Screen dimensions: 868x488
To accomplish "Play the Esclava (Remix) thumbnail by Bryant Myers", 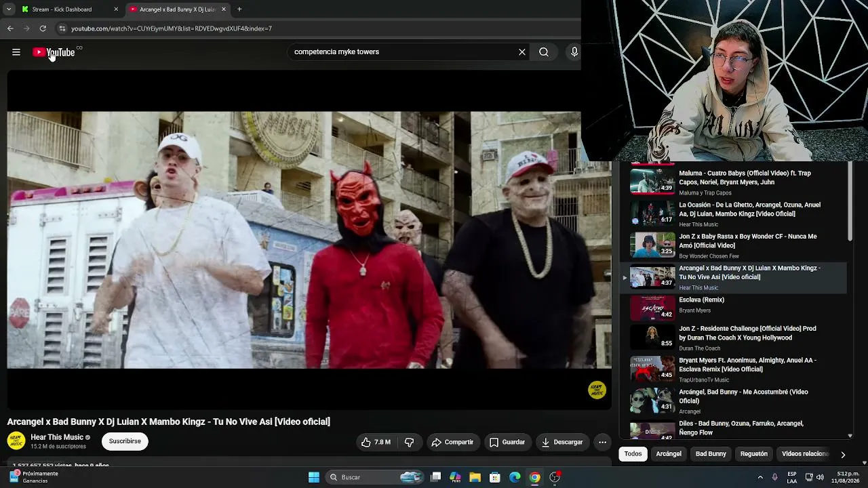I will pos(652,308).
